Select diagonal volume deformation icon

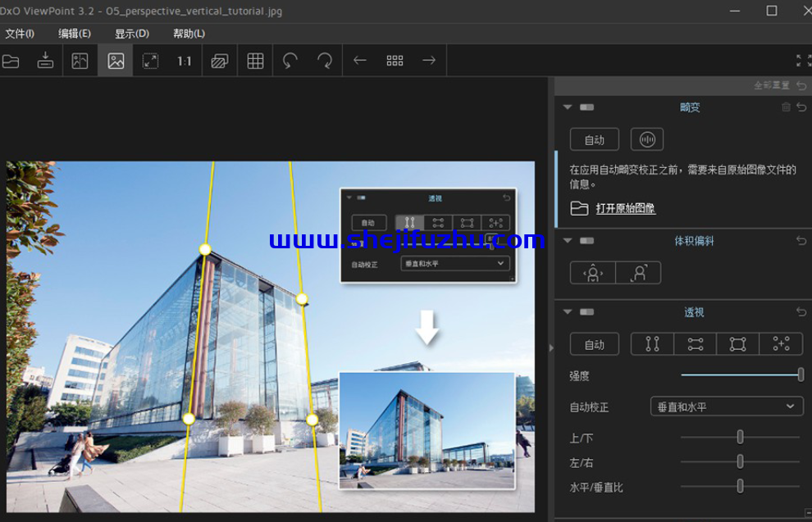pos(638,273)
